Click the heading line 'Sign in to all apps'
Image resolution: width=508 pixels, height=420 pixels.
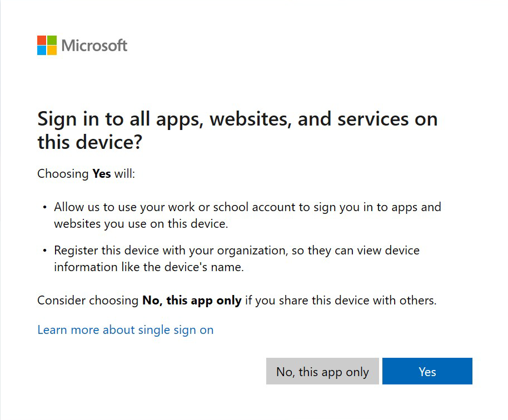pos(237,119)
